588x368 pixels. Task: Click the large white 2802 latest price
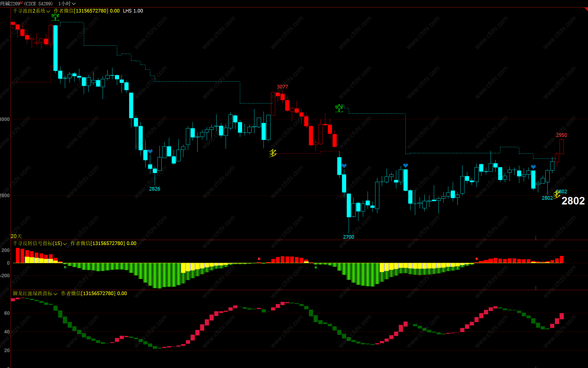click(x=573, y=201)
